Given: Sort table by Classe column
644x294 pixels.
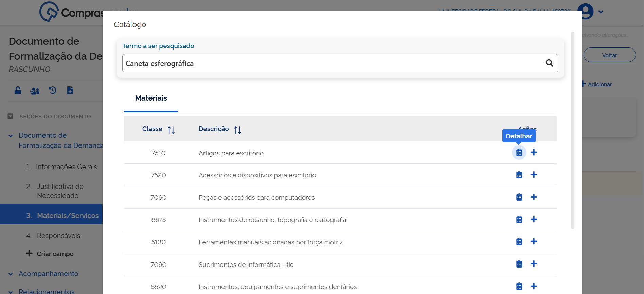Looking at the screenshot, I should [x=171, y=130].
